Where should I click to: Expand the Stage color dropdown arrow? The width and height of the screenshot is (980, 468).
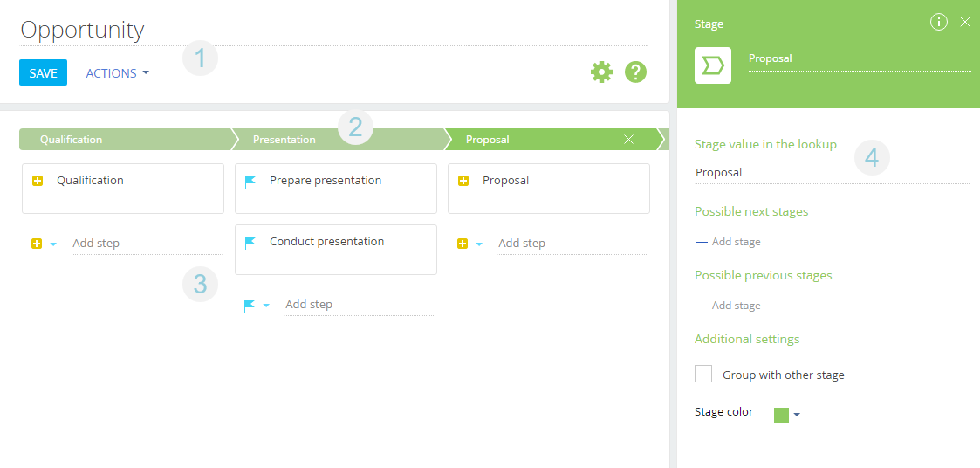[797, 416]
